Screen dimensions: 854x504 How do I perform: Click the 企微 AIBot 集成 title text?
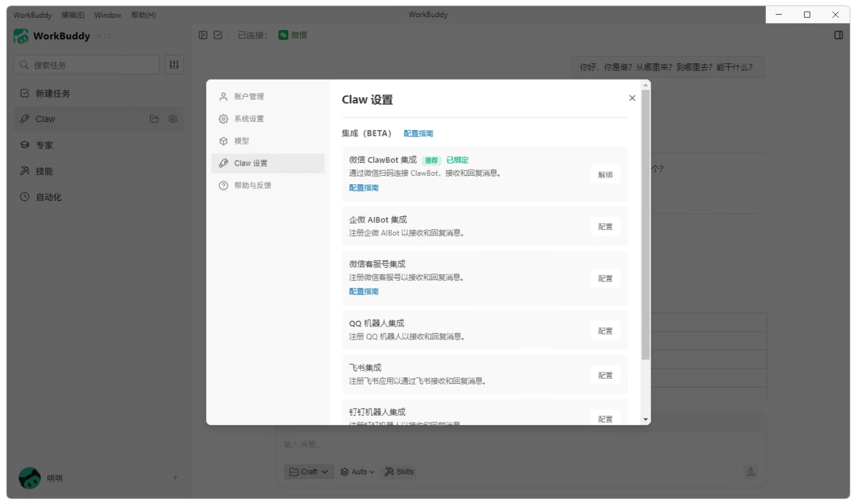pos(378,220)
